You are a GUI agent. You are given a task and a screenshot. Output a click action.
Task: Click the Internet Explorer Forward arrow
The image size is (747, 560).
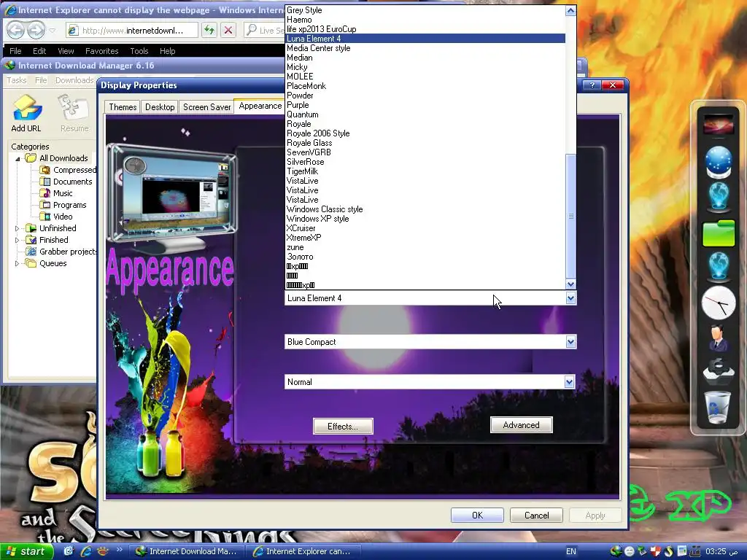pos(36,31)
